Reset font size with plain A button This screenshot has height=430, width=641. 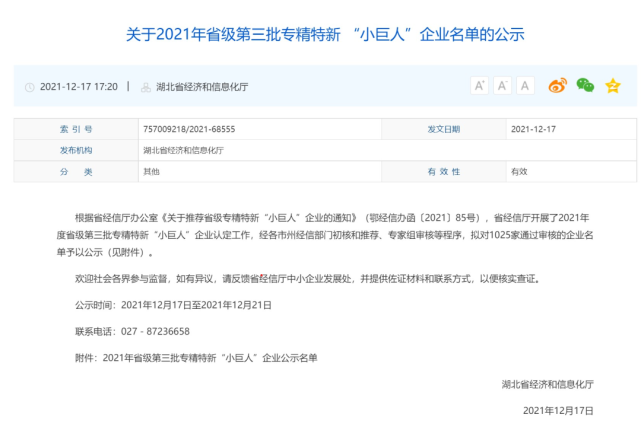click(526, 86)
